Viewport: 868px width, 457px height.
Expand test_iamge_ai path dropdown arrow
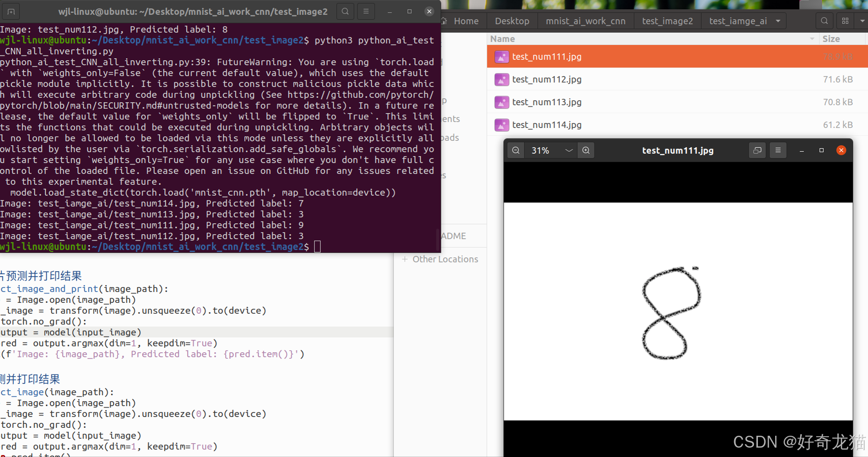(x=778, y=21)
